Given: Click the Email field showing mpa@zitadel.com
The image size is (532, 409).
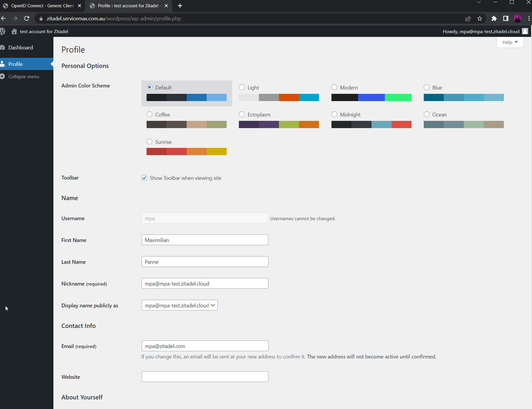Looking at the screenshot, I should tap(205, 346).
